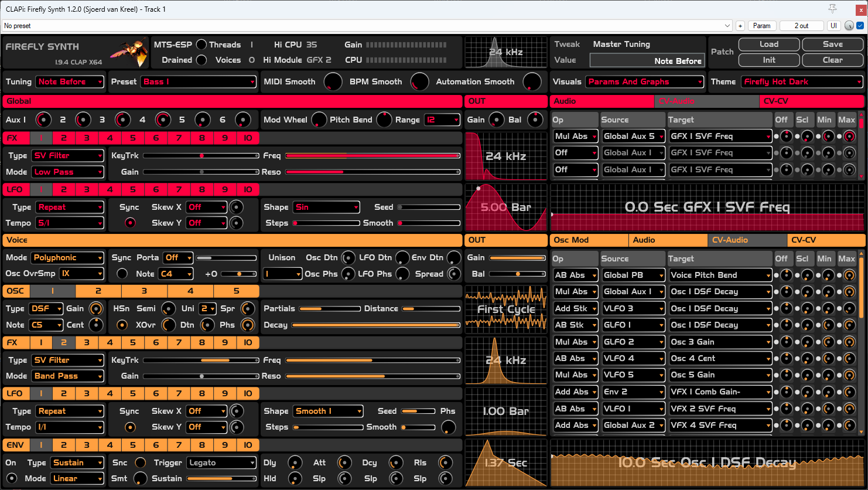Toggle Sync in the Voice LFO section

coord(129,427)
